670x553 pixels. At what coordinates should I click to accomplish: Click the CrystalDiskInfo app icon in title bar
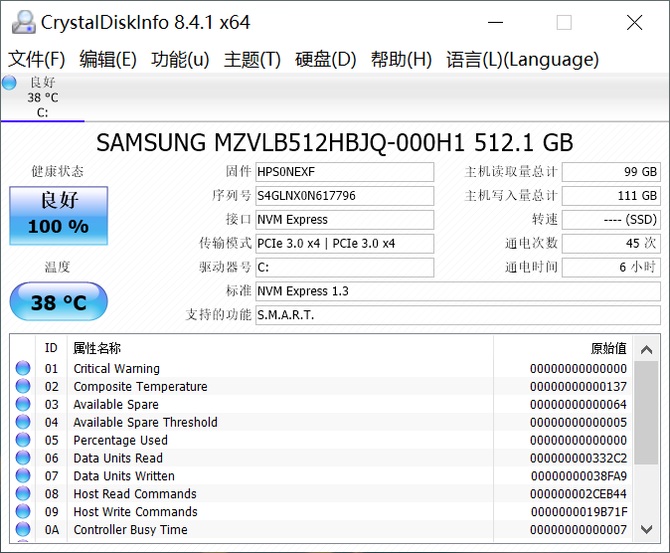click(24, 22)
